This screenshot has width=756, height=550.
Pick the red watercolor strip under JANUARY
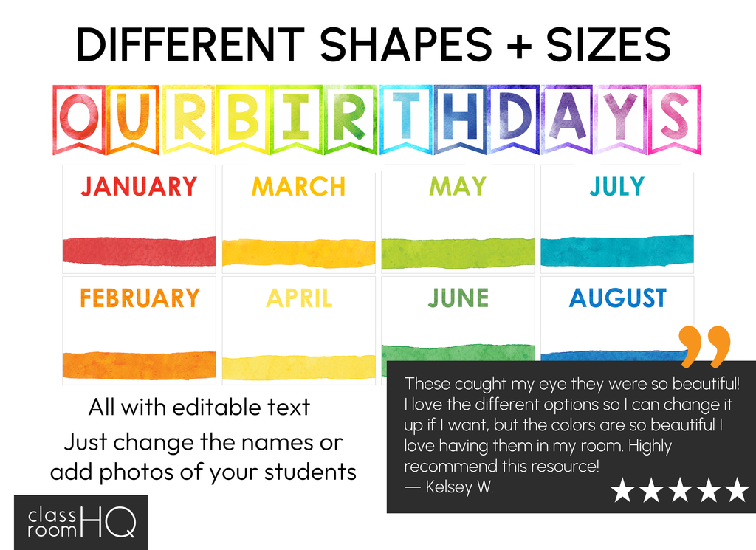(139, 251)
